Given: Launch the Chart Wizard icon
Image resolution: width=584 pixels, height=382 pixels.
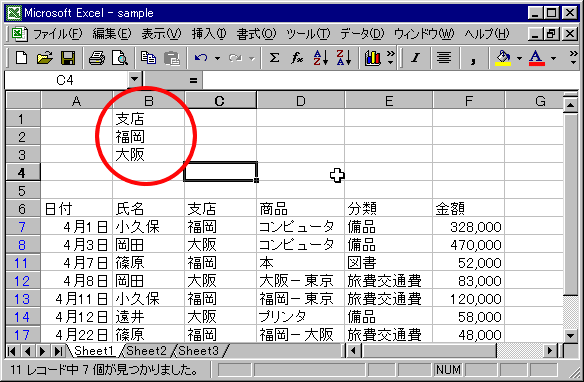Looking at the screenshot, I should coord(372,58).
